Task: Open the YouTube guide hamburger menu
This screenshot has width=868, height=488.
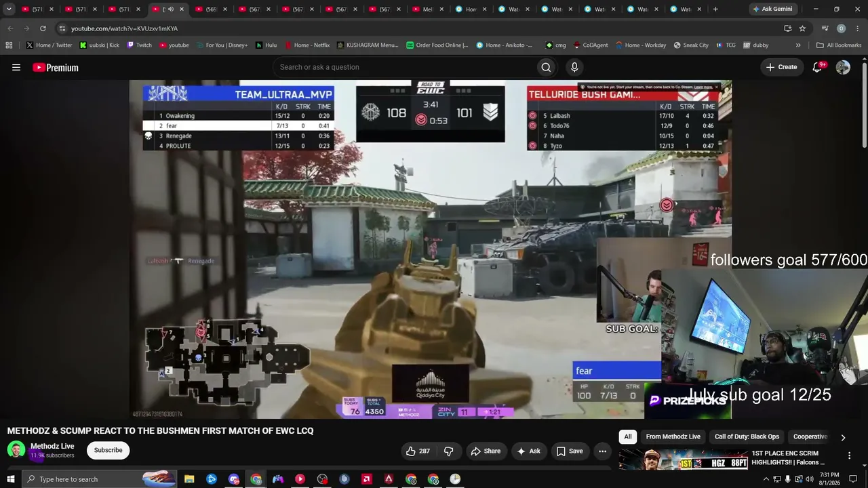Action: (x=16, y=67)
